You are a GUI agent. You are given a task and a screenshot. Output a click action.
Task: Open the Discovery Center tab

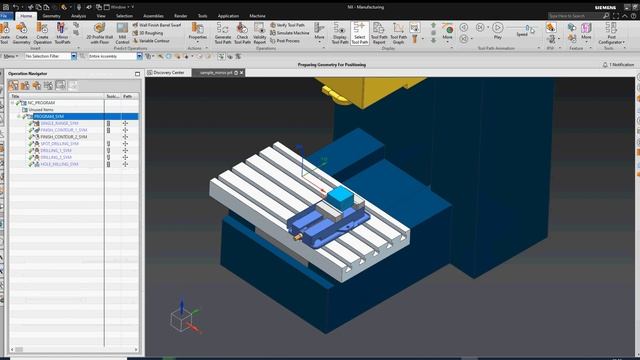[x=166, y=73]
